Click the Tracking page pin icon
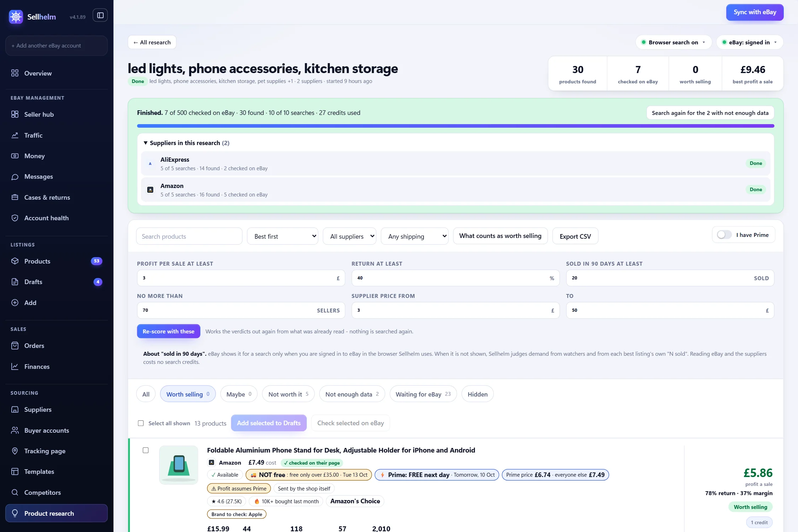Image resolution: width=798 pixels, height=532 pixels. coord(15,451)
